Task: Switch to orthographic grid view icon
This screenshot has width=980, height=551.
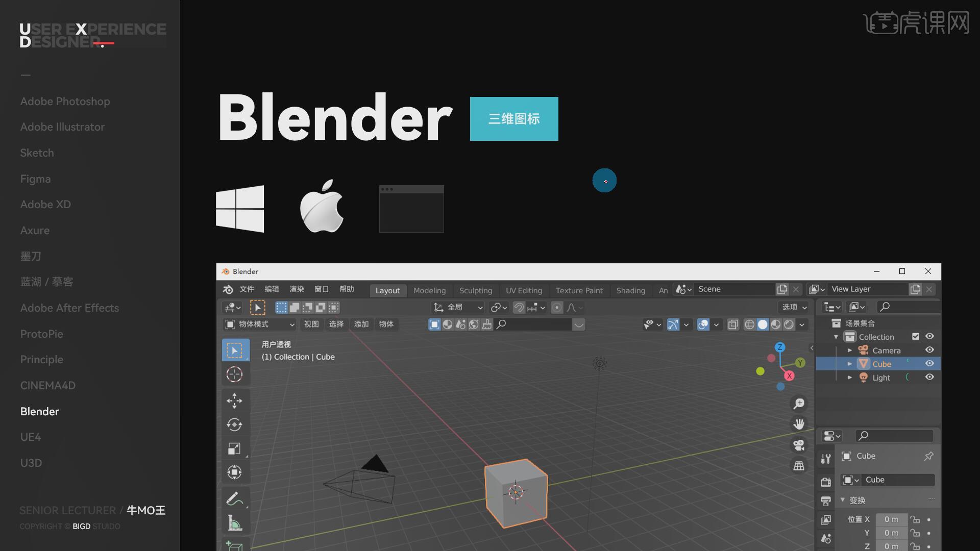Action: [x=799, y=466]
